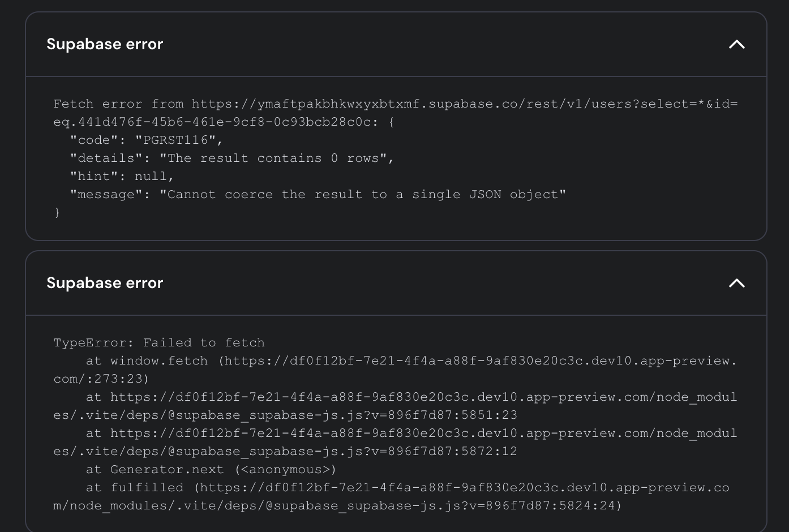Screen dimensions: 789x532
Task: Click Supabase error title above Fetch error
Action: pos(105,44)
